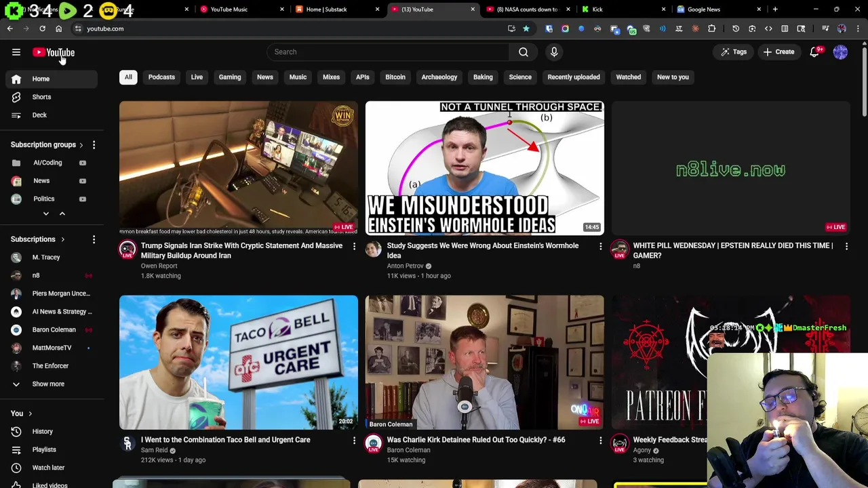
Task: Select the Bitcoin filter chip
Action: [x=395, y=77]
